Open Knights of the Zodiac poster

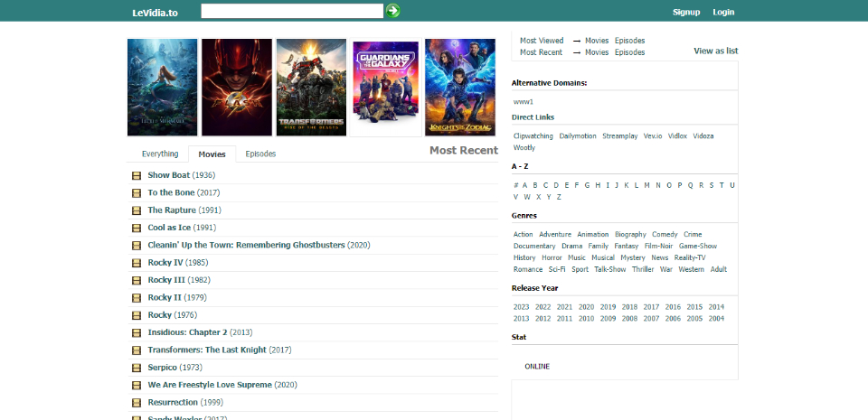460,88
